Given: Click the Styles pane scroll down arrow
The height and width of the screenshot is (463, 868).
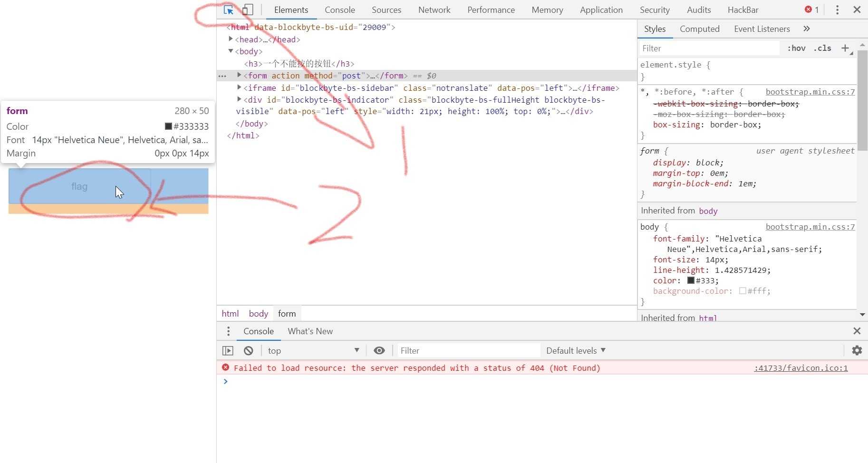Looking at the screenshot, I should pyautogui.click(x=862, y=315).
